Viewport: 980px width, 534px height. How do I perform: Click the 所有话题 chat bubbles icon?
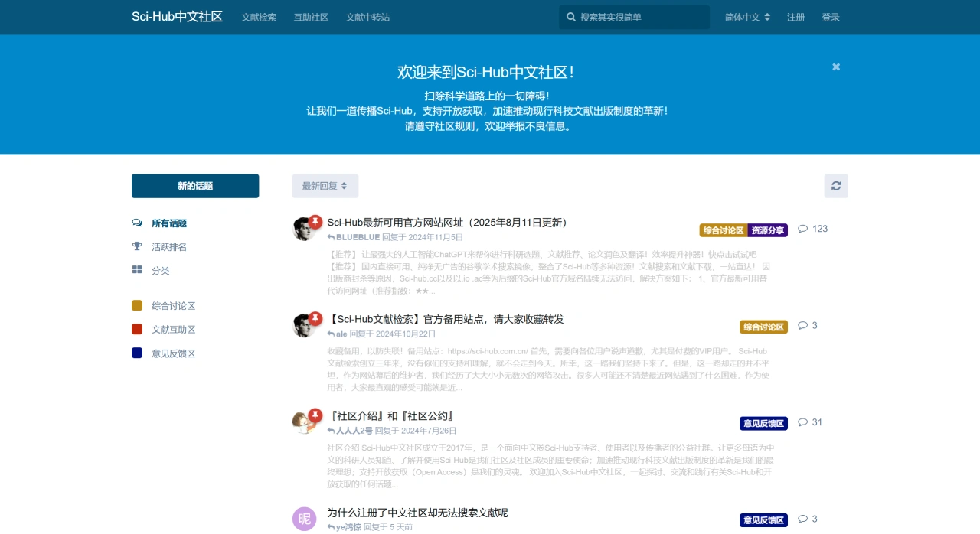tap(137, 223)
